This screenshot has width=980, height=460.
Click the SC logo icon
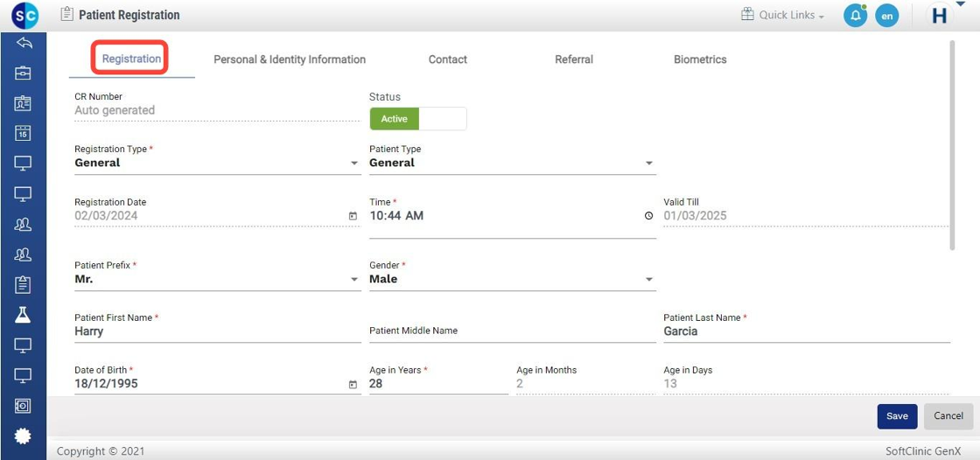tap(24, 15)
